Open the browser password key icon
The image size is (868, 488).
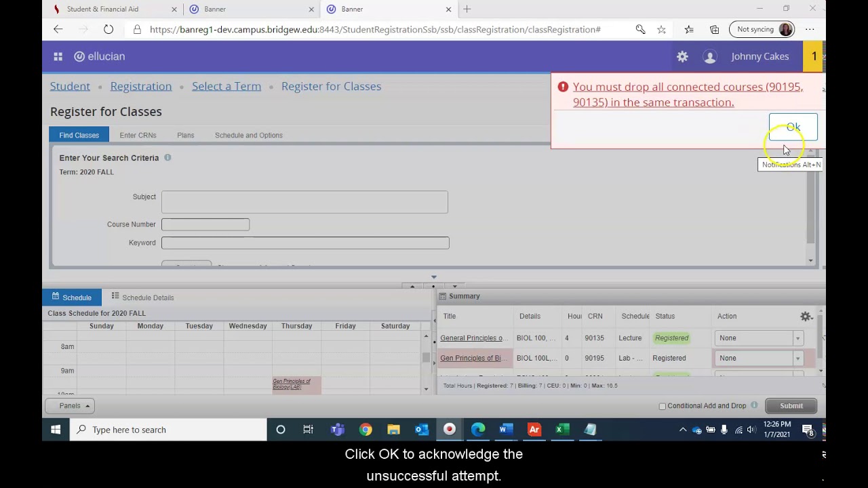click(640, 29)
